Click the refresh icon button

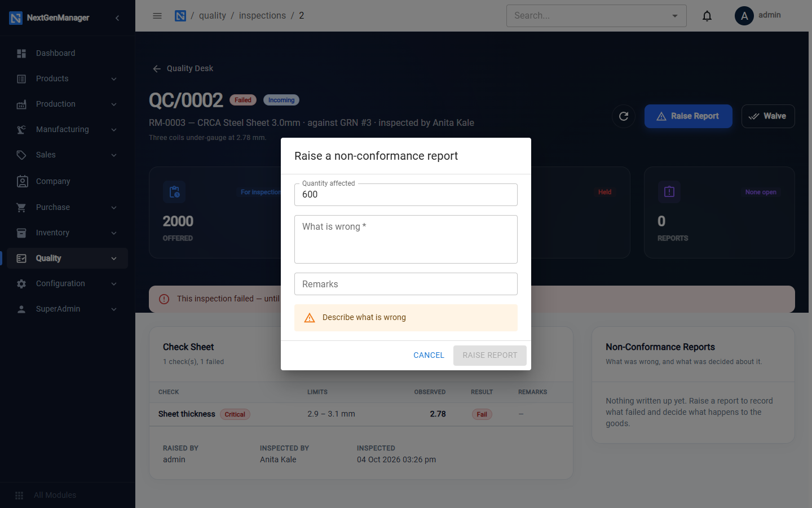(x=624, y=116)
